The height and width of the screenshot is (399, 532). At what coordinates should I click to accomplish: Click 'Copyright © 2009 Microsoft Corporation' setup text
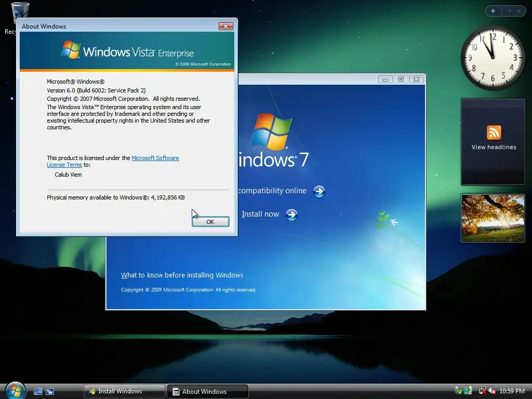coord(188,290)
